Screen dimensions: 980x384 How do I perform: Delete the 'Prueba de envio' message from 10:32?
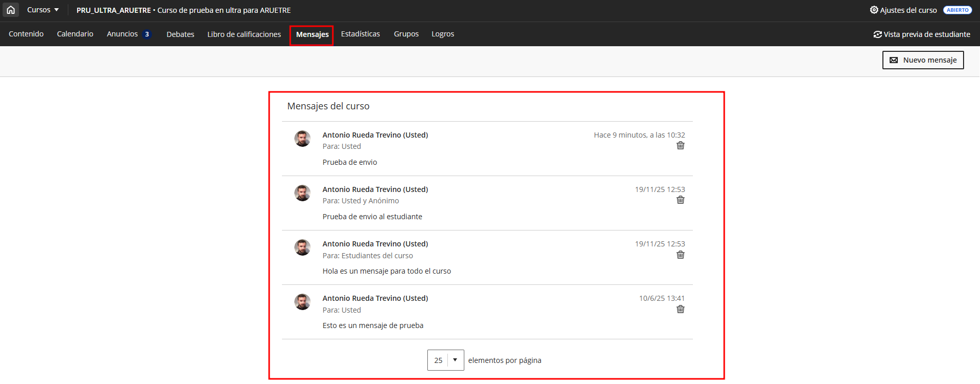click(680, 146)
